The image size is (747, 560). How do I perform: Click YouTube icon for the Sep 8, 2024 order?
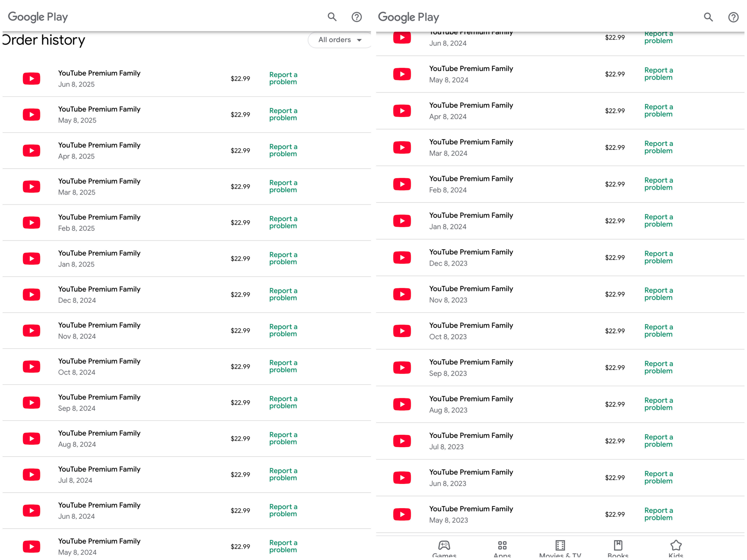pyautogui.click(x=31, y=403)
